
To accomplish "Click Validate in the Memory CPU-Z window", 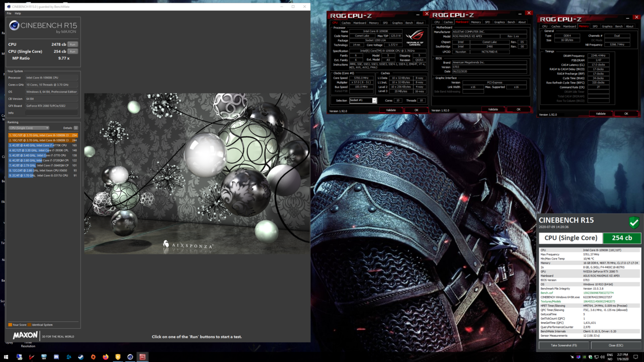I will click(601, 114).
